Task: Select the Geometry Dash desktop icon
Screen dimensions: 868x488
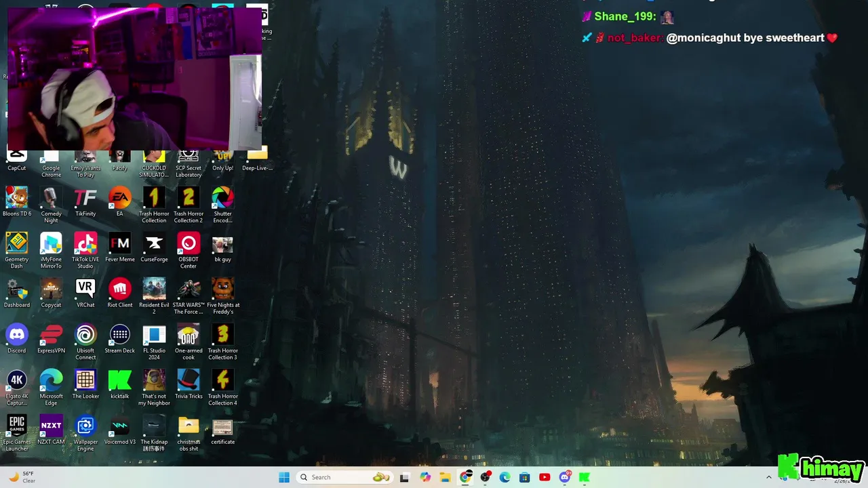Action: (17, 251)
